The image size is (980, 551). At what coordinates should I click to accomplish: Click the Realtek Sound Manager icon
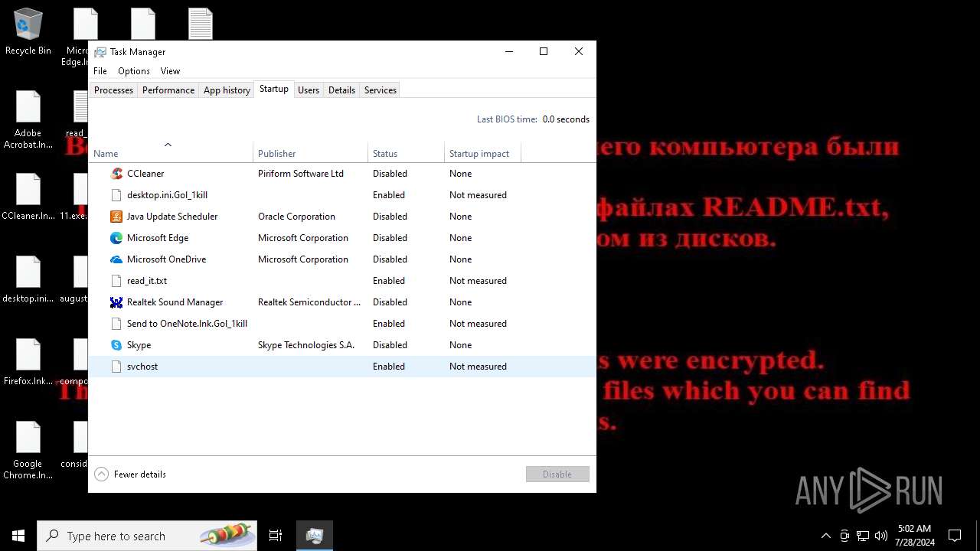pyautogui.click(x=116, y=302)
